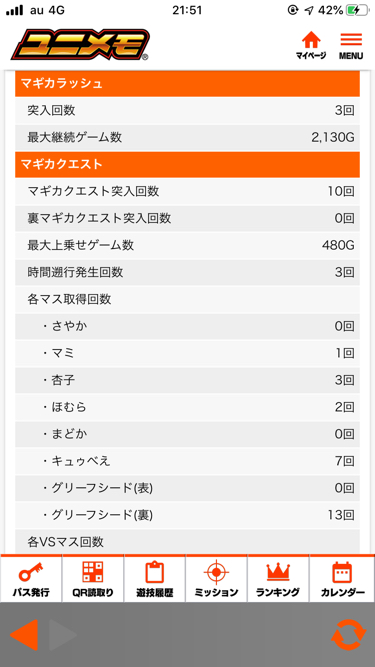Tap the 時間遡行発生回数 row
This screenshot has width=375, height=667.
188,272
